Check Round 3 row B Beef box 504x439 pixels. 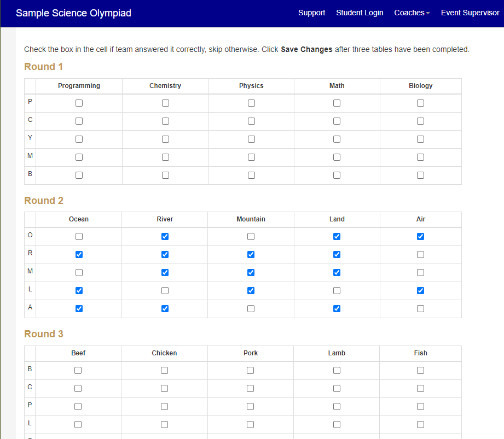click(x=78, y=370)
